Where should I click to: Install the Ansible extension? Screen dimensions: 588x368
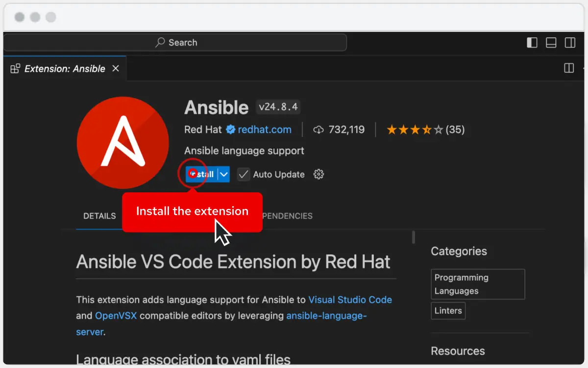(201, 174)
